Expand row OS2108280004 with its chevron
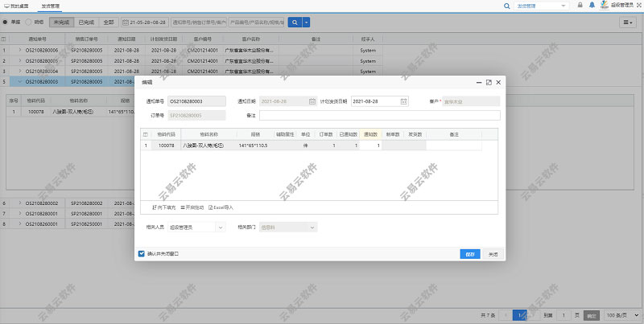The image size is (644, 324). click(19, 72)
